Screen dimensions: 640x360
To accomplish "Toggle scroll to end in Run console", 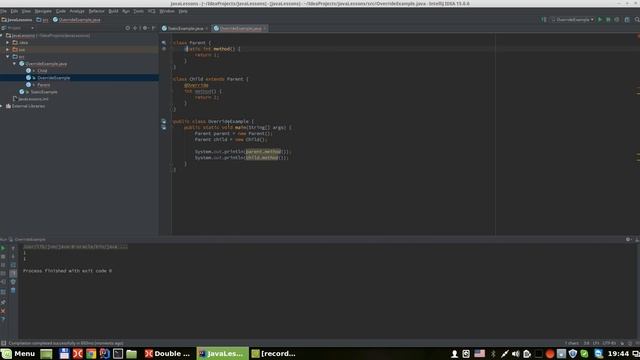I will click(13, 273).
